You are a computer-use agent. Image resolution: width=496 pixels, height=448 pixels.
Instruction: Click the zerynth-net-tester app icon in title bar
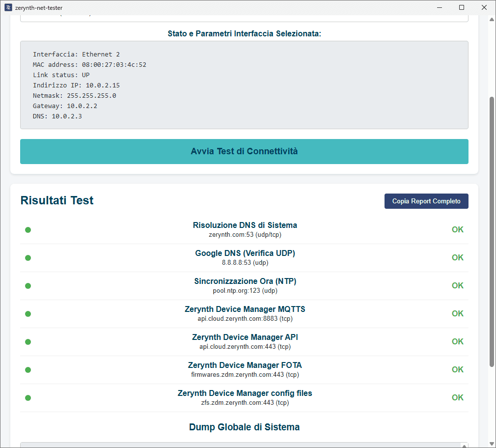[8, 7]
